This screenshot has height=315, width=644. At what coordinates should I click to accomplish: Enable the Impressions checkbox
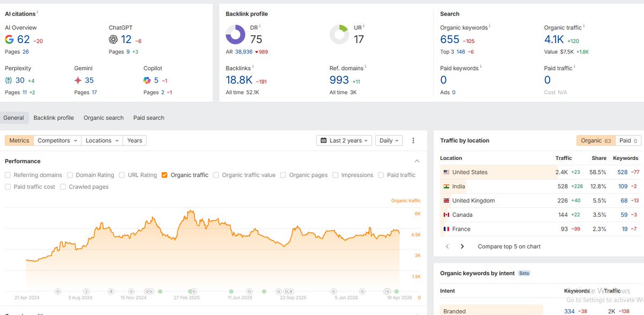pos(335,175)
